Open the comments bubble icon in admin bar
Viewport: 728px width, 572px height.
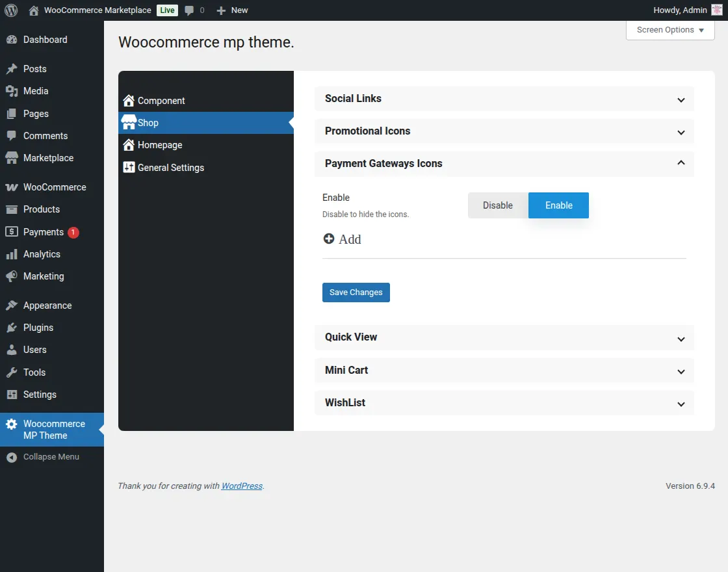189,10
